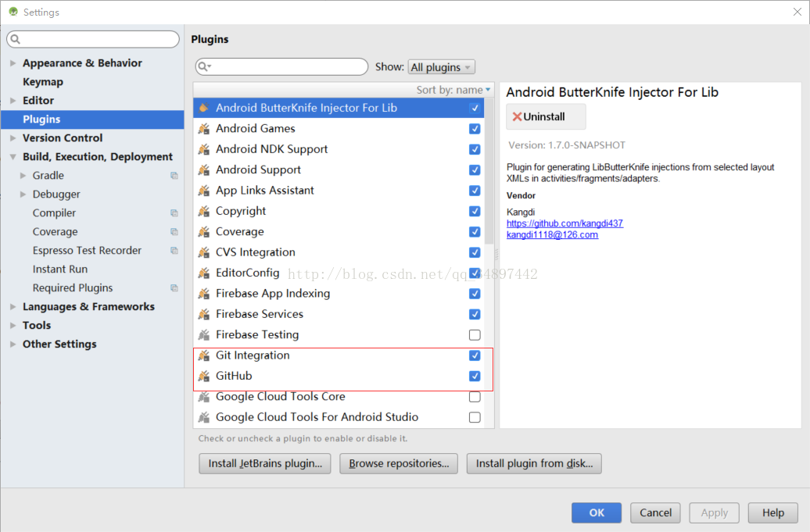Click the Coverage plugin icon in list

[204, 232]
